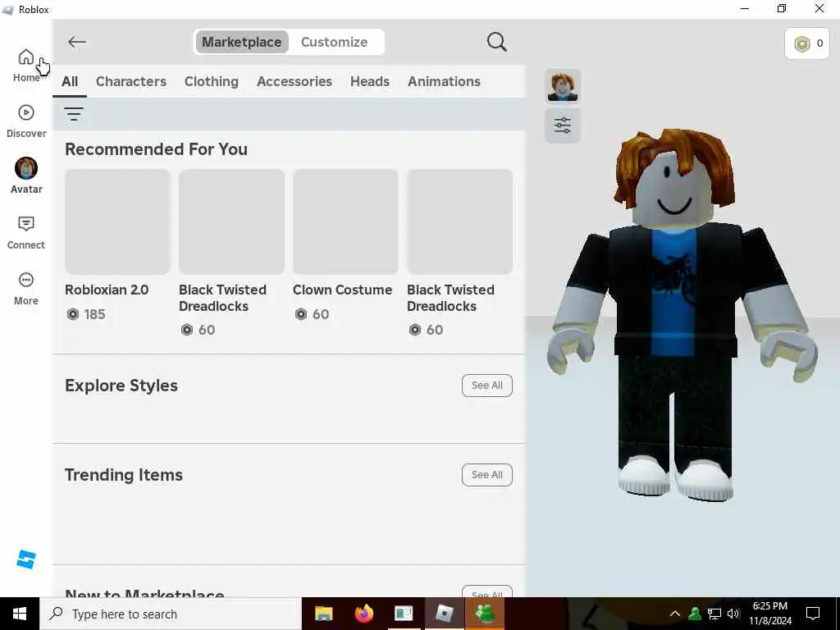Image resolution: width=840 pixels, height=630 pixels.
Task: Open the notification center icon
Action: point(813,614)
